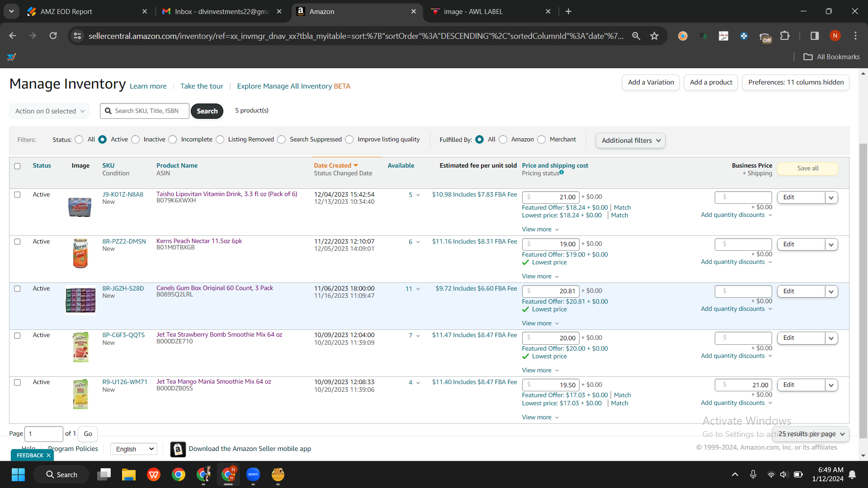The image size is (868, 488).
Task: Open the Chrome three-dot menu
Action: pyautogui.click(x=855, y=36)
